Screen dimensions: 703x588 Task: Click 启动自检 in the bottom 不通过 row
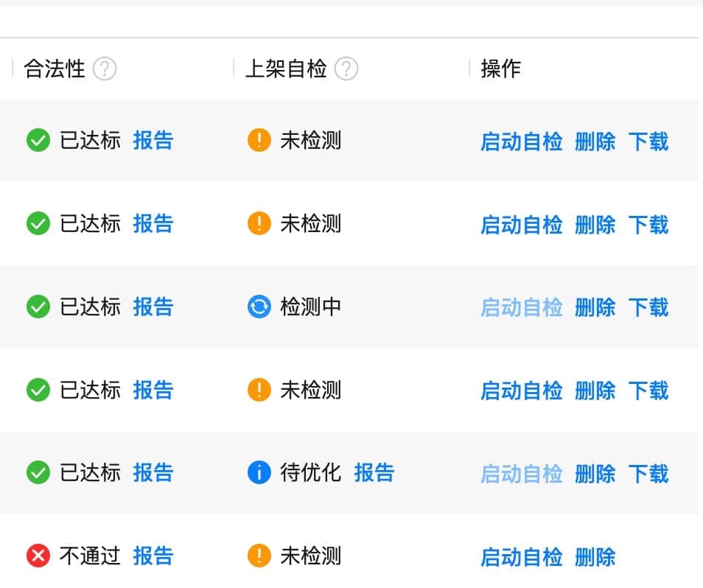pos(521,556)
